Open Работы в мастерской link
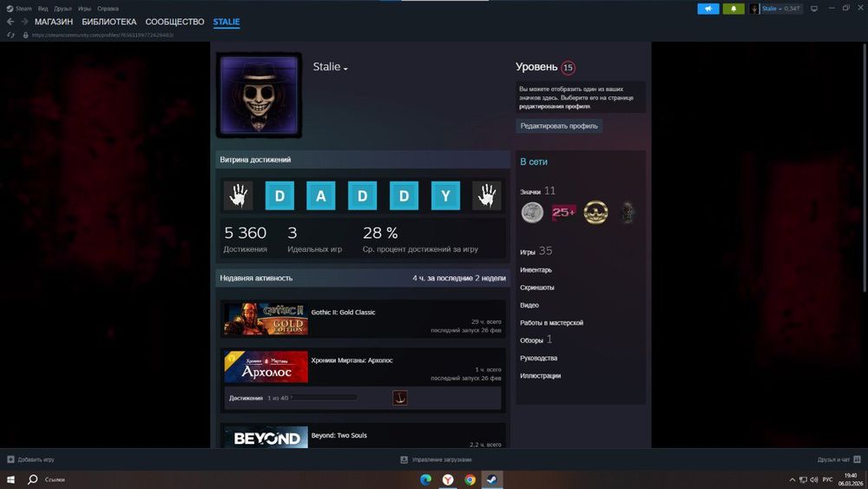Image resolution: width=868 pixels, height=489 pixels. pos(551,323)
